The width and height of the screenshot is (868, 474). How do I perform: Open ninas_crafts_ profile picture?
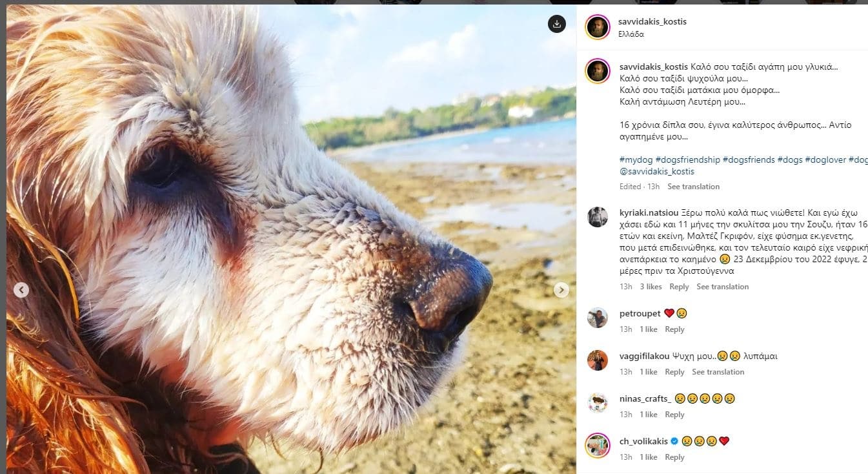(597, 403)
